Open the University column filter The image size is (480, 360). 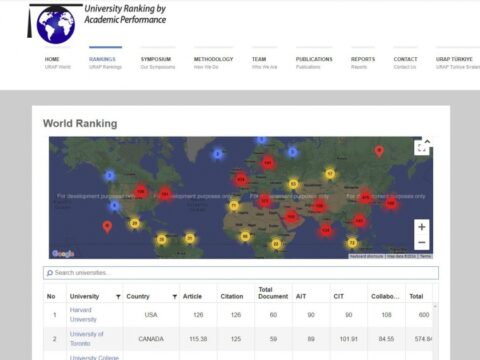(x=118, y=297)
